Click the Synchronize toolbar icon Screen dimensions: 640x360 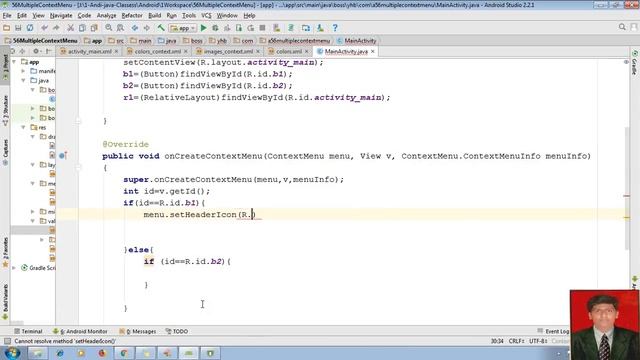click(30, 28)
